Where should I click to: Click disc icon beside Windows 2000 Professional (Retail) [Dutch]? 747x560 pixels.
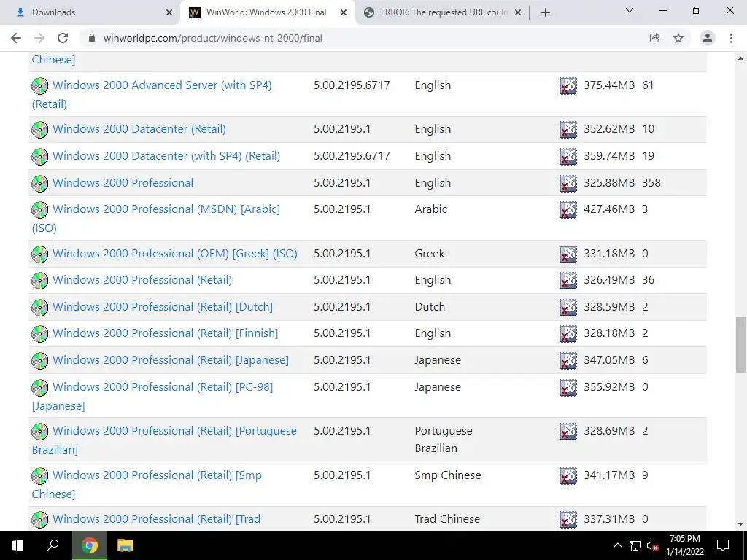[40, 308]
